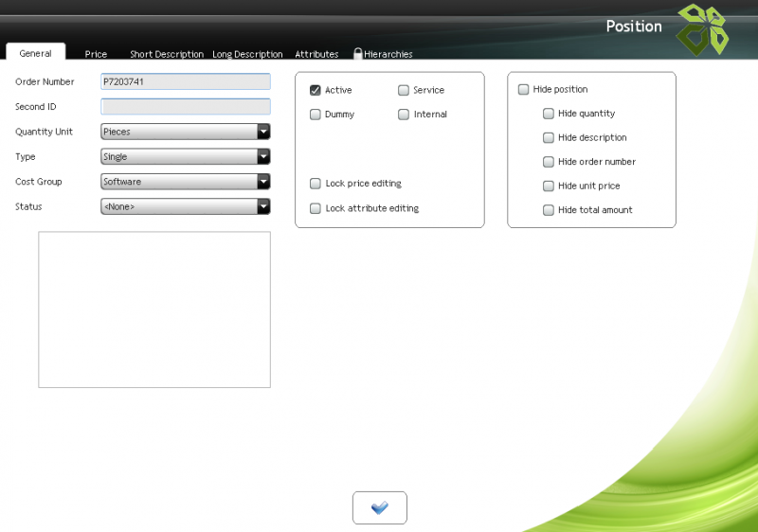Switch to the Price tab
Viewport: 758px width, 532px height.
tap(96, 54)
